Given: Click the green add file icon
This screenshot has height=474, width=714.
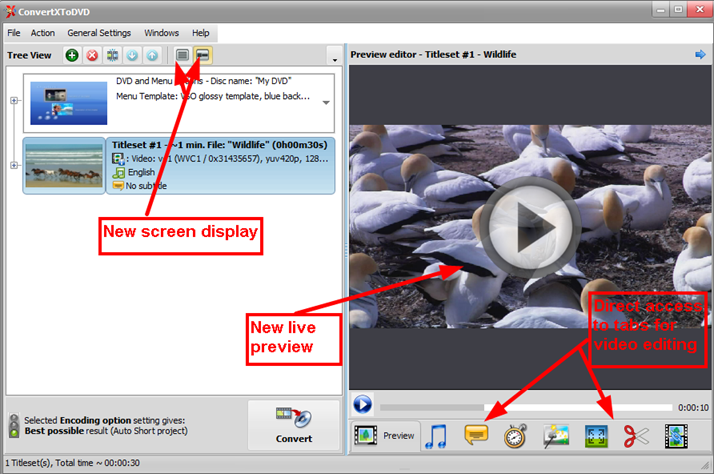Looking at the screenshot, I should pos(72,56).
